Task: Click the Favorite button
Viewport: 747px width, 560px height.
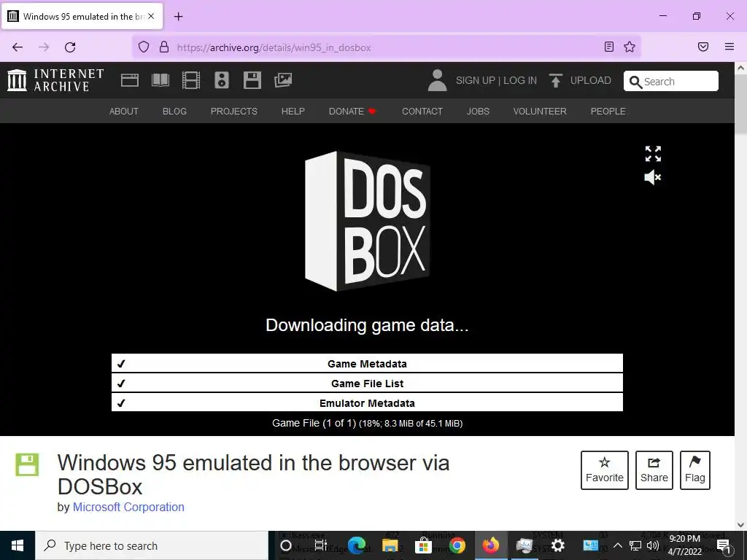Action: click(x=605, y=470)
